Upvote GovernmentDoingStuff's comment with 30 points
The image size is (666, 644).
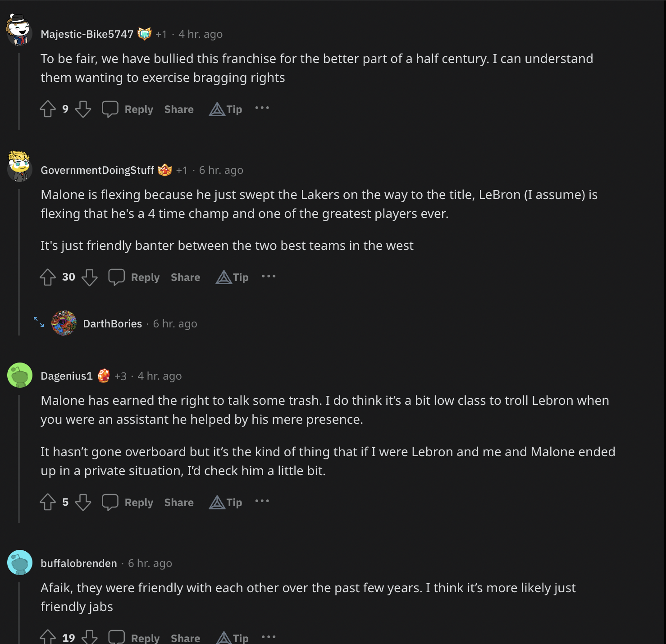coord(48,277)
